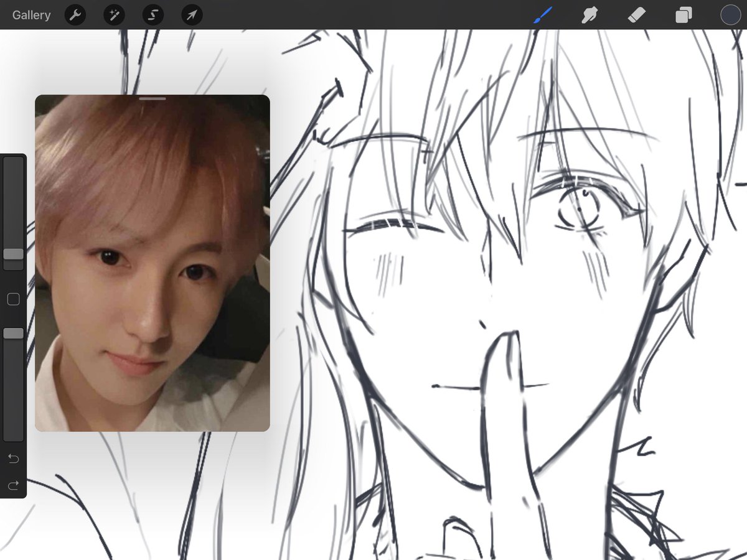Tap the square Modify button on the sidebar

click(13, 299)
